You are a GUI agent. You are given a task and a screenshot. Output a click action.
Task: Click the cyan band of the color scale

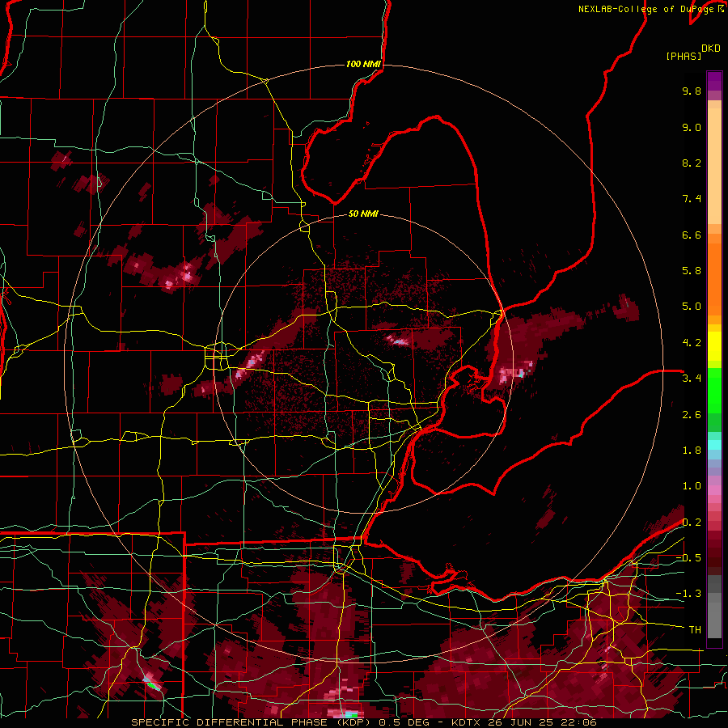(714, 445)
